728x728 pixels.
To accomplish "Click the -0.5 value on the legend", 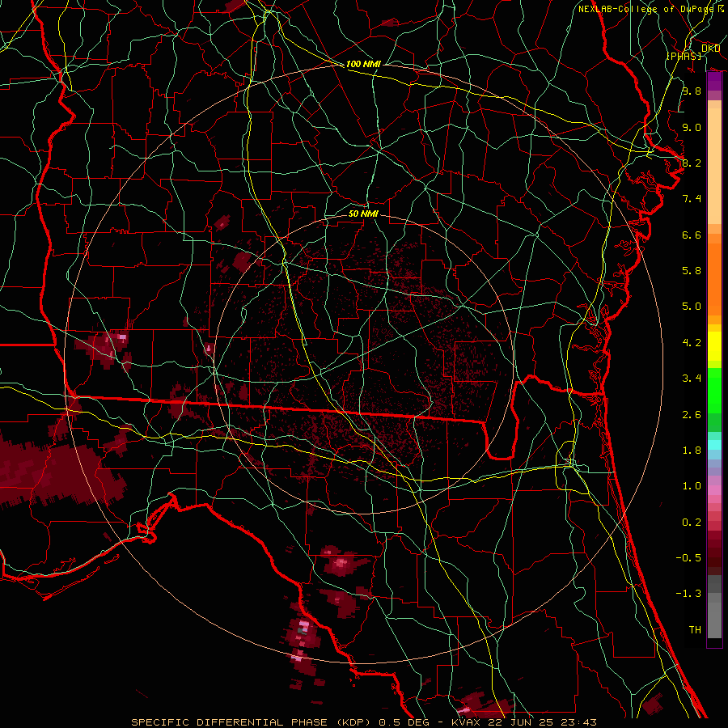I will click(688, 558).
